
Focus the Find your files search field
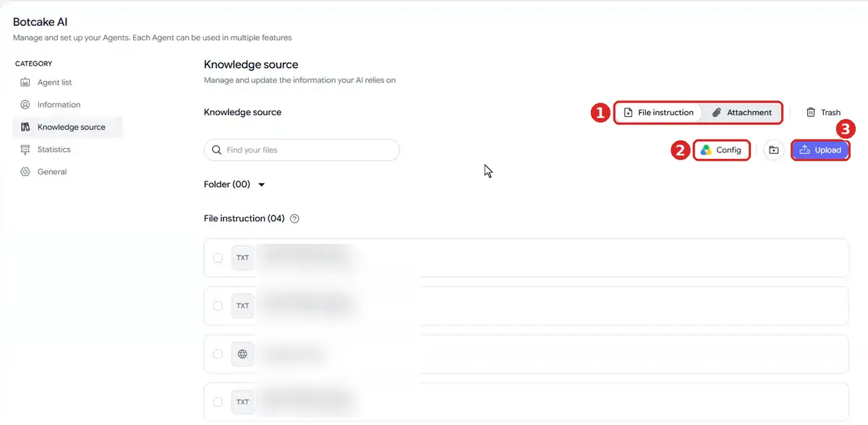302,150
